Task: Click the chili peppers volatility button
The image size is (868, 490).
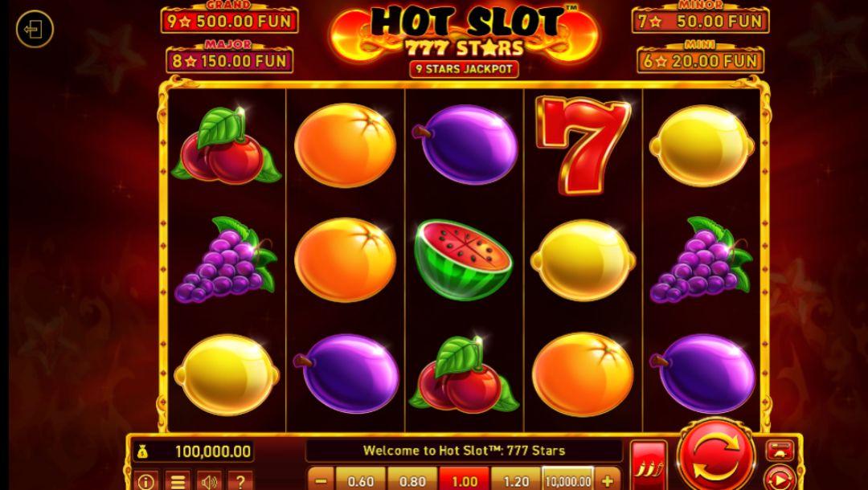Action: (649, 466)
